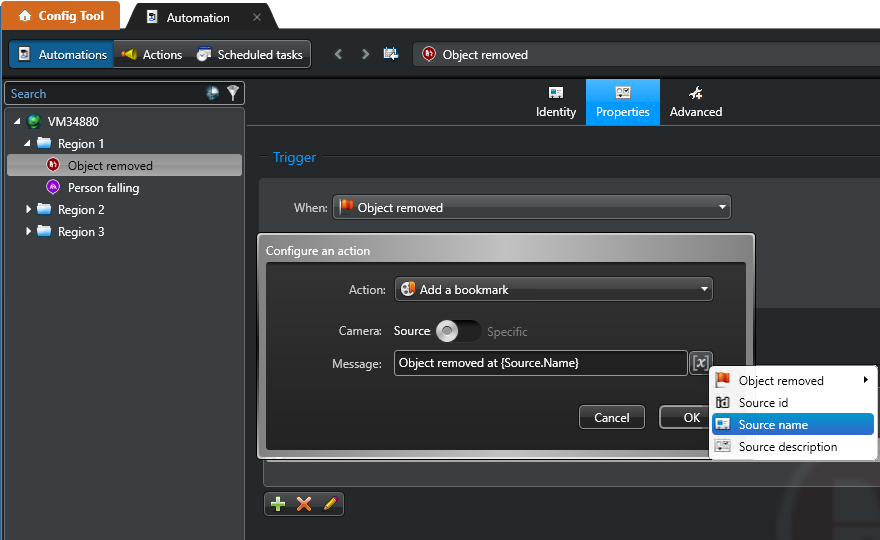Select VM34880 server in tree
The image size is (880, 540).
[73, 121]
